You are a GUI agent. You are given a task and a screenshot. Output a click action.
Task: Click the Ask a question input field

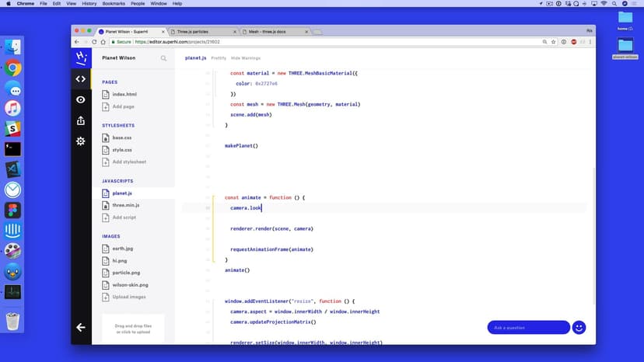tap(527, 327)
